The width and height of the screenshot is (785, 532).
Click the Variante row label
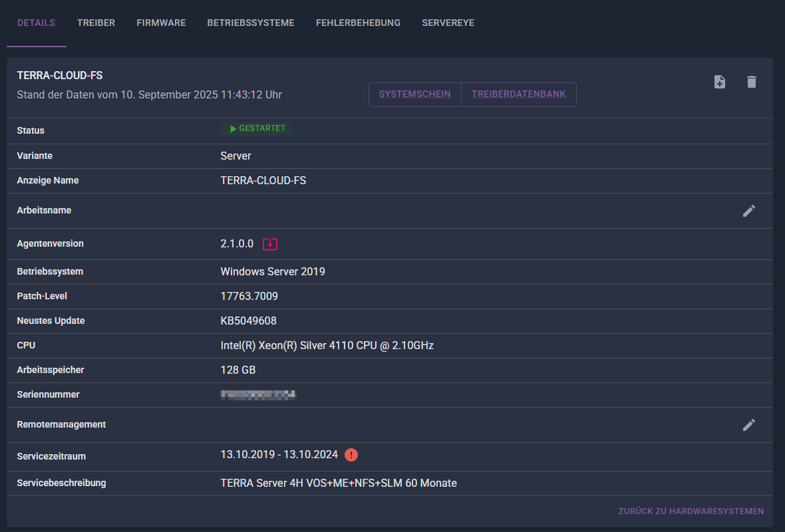click(x=35, y=156)
